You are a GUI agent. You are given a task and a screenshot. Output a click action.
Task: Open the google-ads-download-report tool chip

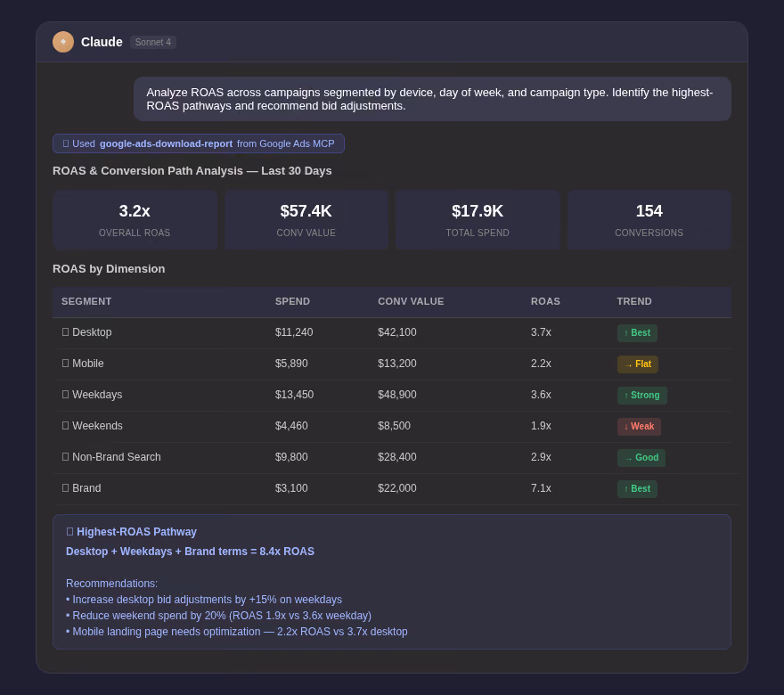tap(199, 143)
